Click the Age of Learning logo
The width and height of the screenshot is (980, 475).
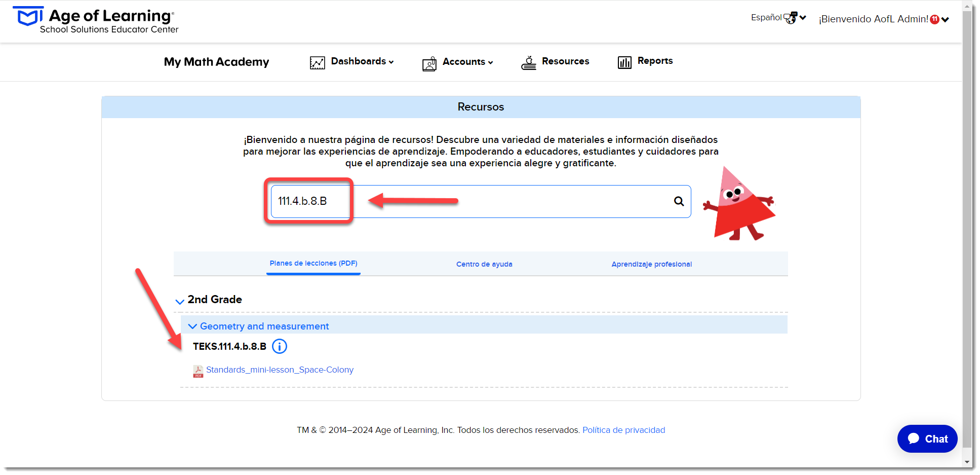coord(95,20)
